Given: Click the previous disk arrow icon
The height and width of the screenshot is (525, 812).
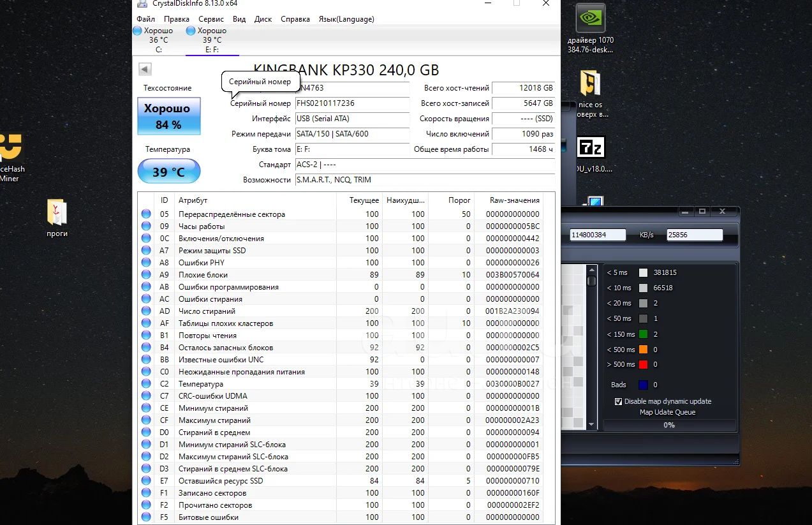Looking at the screenshot, I should (145, 70).
